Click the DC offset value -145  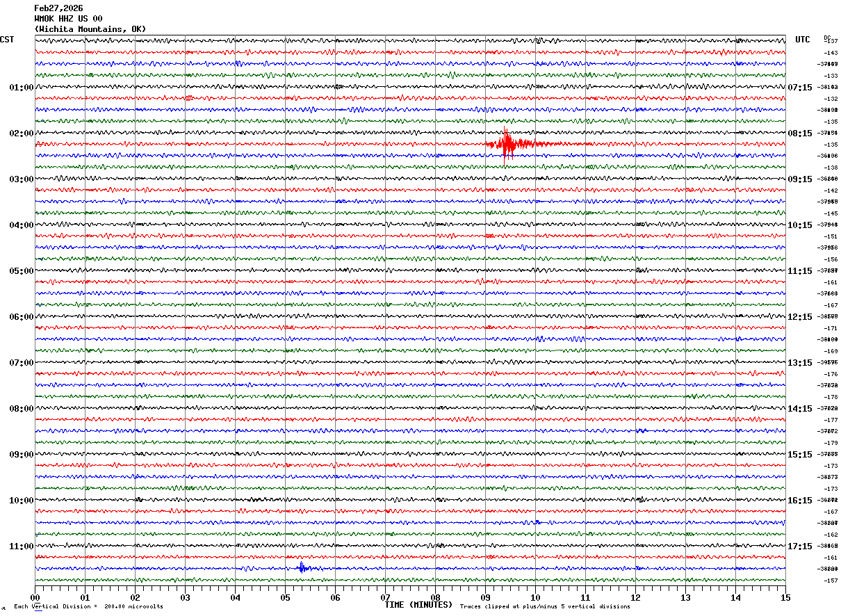tap(831, 213)
